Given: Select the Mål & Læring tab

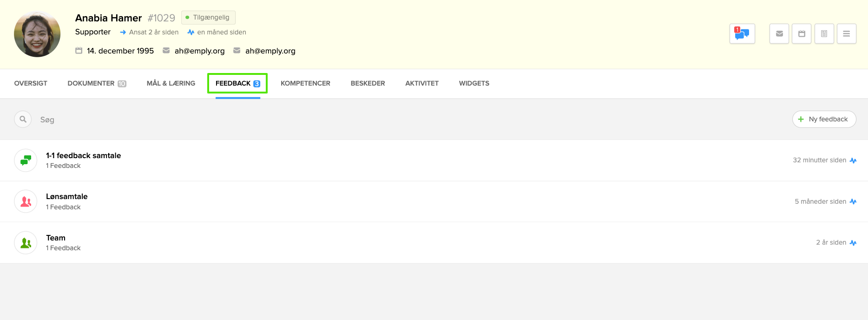Looking at the screenshot, I should (x=171, y=83).
